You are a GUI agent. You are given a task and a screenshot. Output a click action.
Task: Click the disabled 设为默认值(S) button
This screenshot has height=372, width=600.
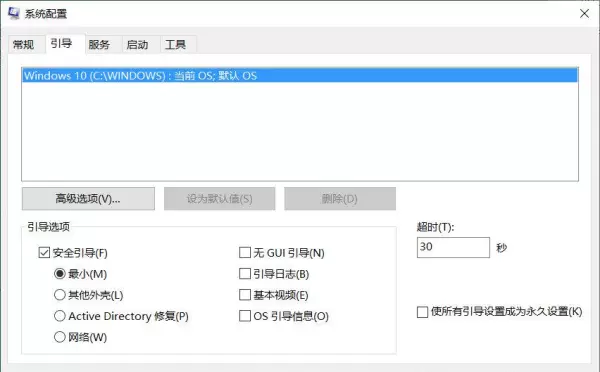pos(220,199)
